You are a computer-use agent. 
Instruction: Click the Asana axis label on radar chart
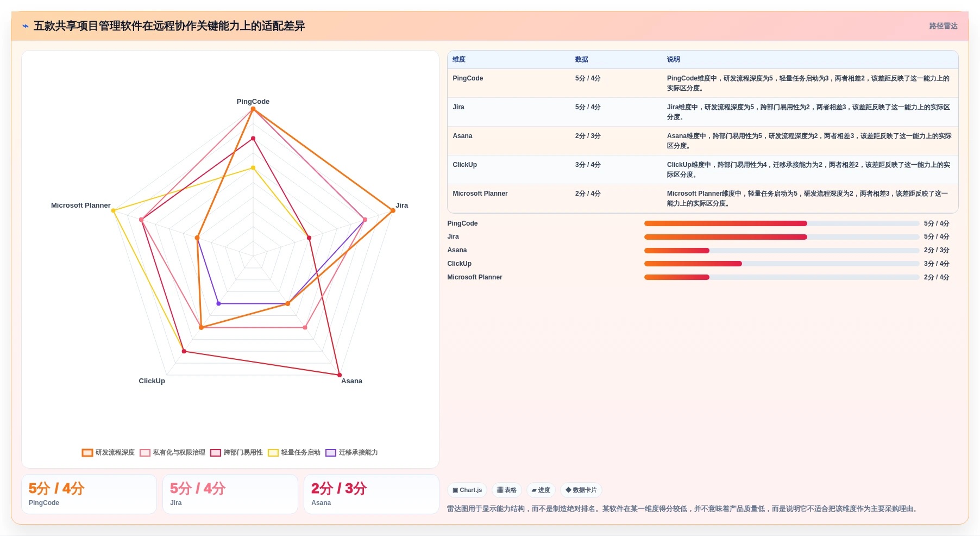[x=351, y=381]
